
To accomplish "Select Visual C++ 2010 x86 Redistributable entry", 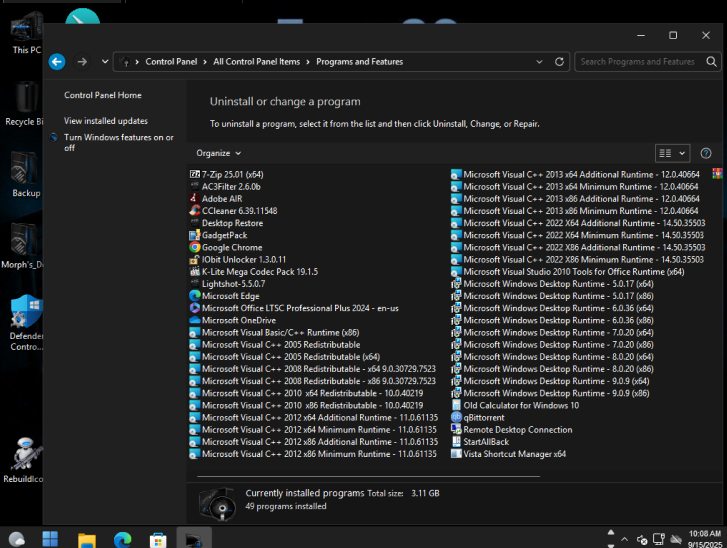I will point(306,405).
